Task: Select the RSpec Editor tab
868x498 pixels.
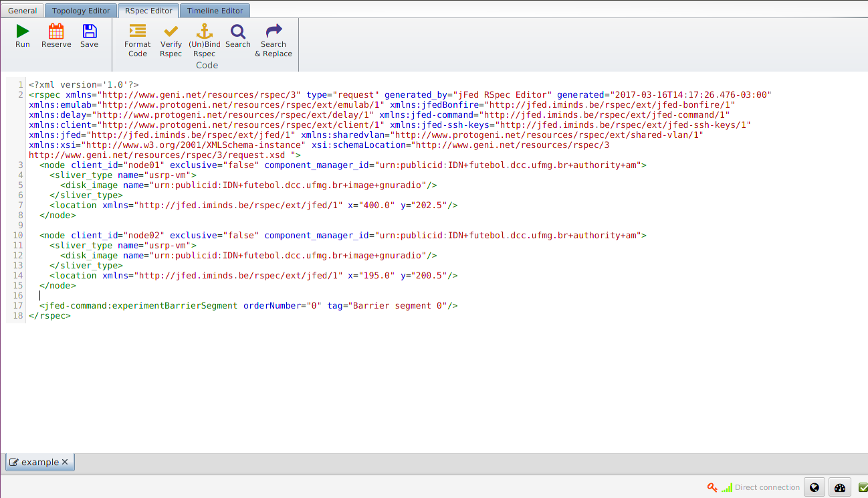Action: [148, 11]
